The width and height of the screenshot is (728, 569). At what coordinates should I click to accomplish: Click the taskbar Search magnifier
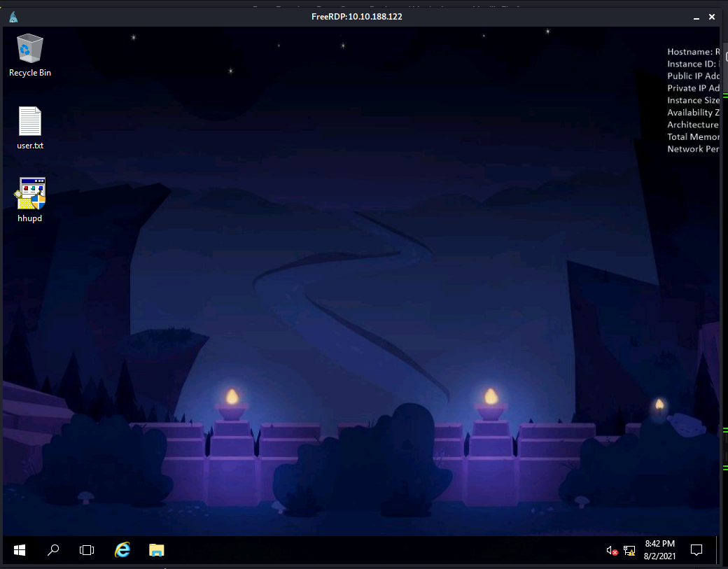pyautogui.click(x=53, y=550)
